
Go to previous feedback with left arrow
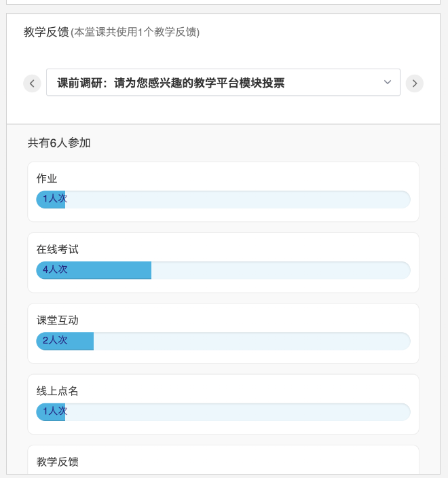(x=32, y=84)
